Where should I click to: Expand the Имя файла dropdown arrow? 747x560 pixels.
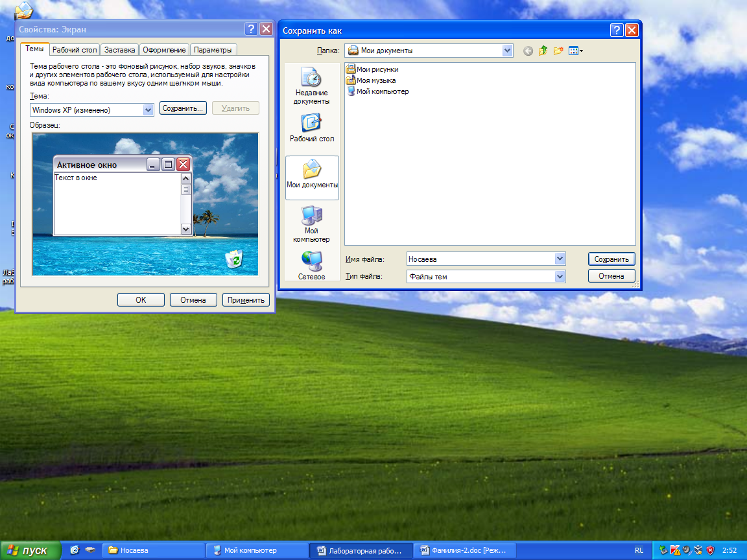pos(560,259)
